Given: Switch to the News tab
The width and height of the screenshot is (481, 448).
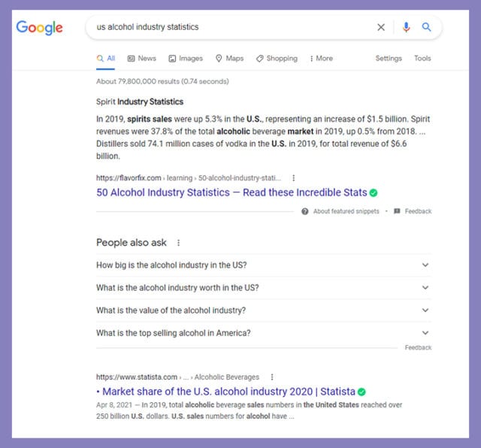Looking at the screenshot, I should click(x=142, y=59).
